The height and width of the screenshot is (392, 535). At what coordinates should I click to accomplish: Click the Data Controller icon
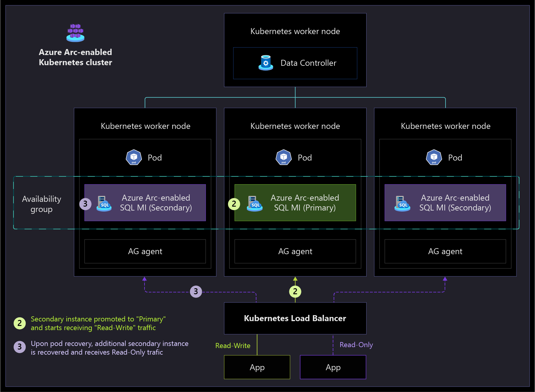(x=266, y=63)
